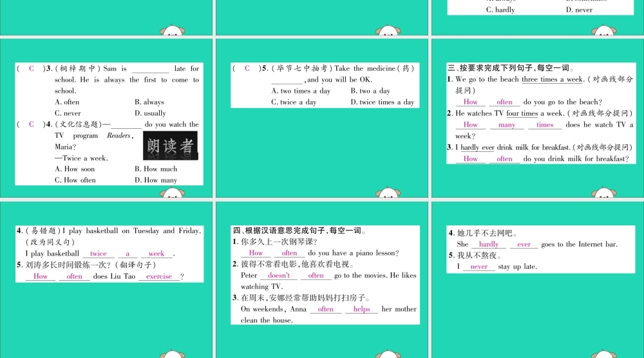Click the underlined words 'hardly ever' in sentence 3

coord(477,147)
